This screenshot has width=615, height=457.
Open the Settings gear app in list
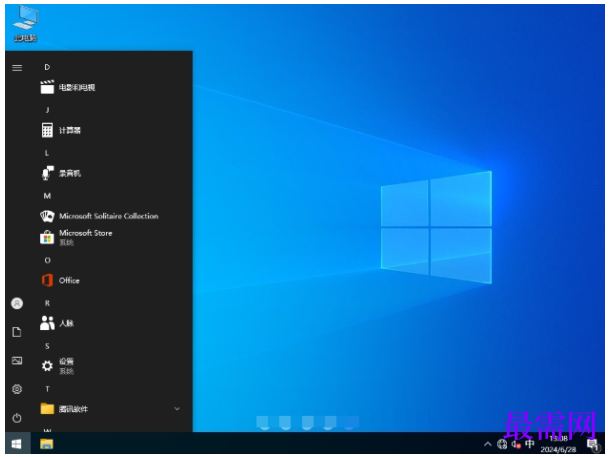(47, 366)
